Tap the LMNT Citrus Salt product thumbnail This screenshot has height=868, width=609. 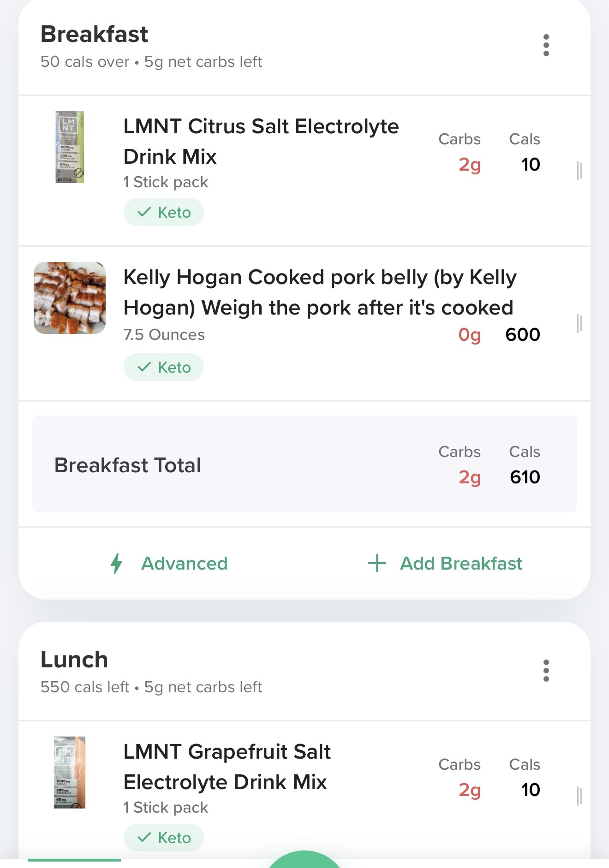point(70,147)
